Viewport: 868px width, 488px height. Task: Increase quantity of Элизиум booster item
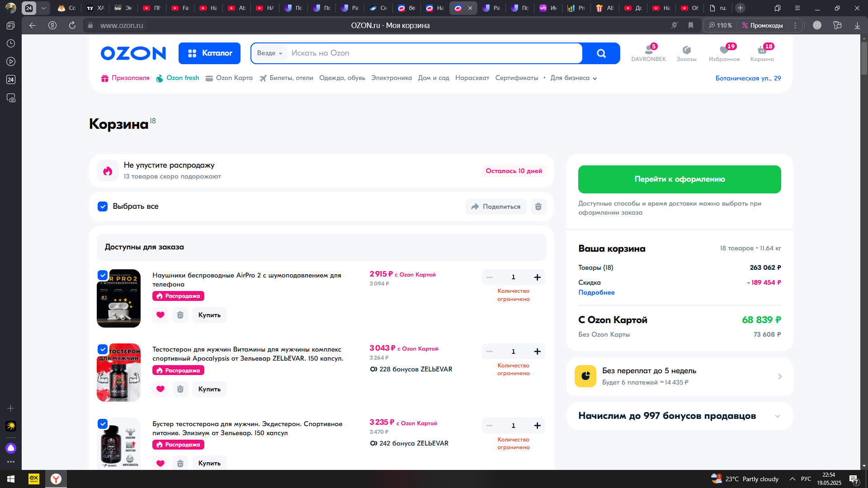point(537,426)
